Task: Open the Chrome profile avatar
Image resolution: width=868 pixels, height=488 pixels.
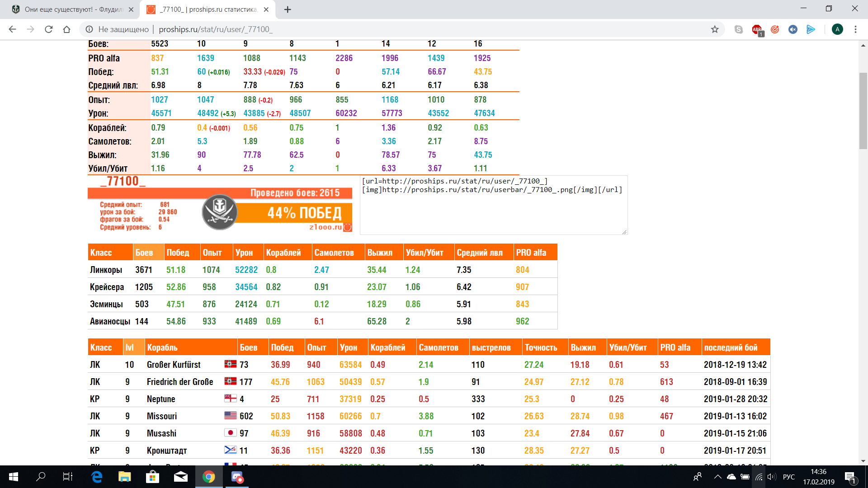Action: point(837,29)
